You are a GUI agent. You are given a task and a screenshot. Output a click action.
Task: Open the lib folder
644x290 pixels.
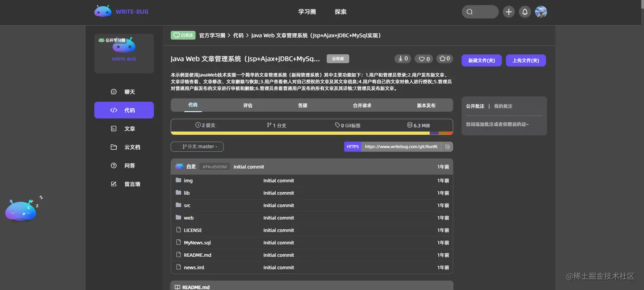pos(187,193)
